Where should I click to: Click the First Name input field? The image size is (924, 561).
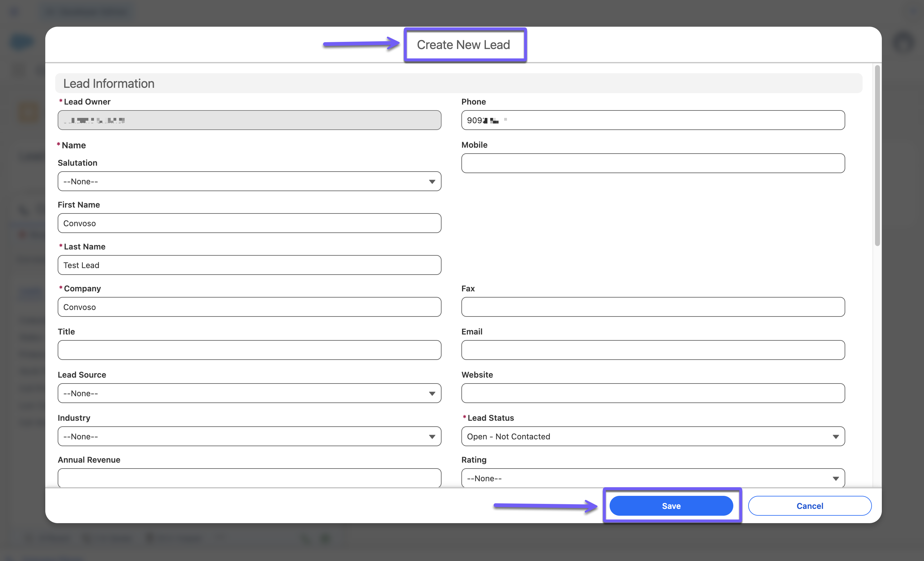tap(249, 223)
